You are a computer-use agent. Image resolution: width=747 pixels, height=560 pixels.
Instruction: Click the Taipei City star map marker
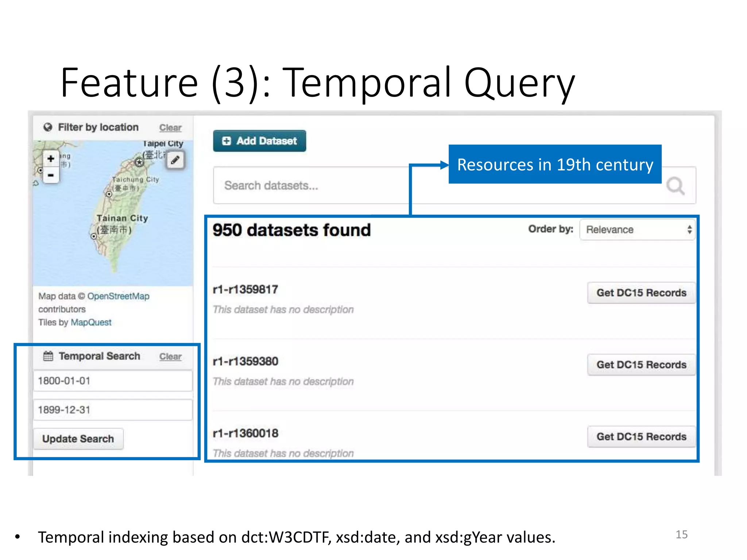(139, 162)
